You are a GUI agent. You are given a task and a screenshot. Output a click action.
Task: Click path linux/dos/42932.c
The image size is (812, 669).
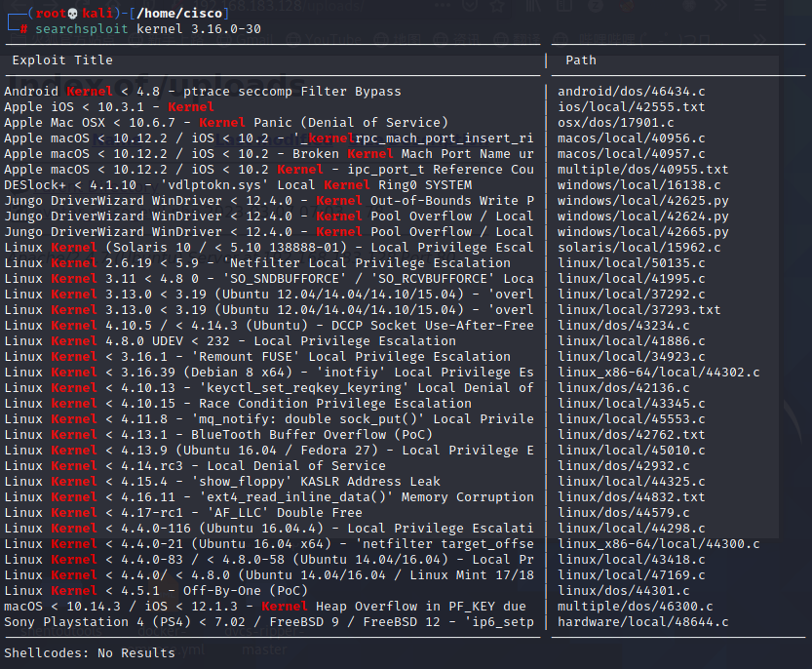click(x=624, y=466)
